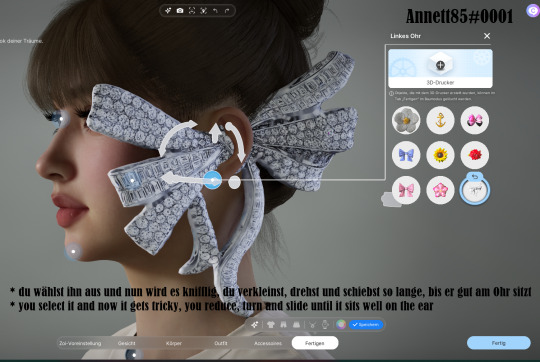Select the pink bow ear accessory
The height and width of the screenshot is (362, 540).
(406, 190)
